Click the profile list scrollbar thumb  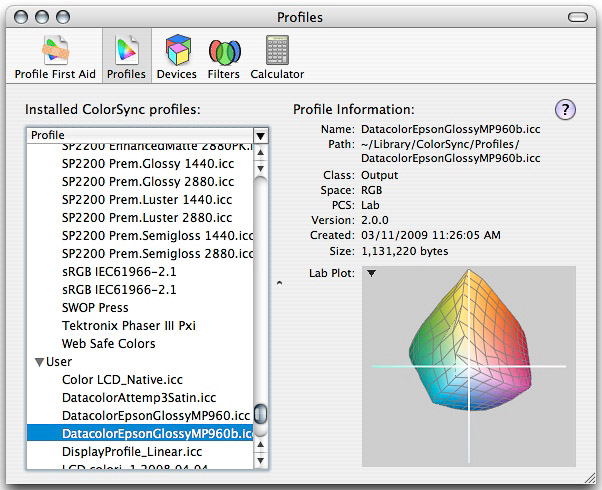(x=260, y=415)
